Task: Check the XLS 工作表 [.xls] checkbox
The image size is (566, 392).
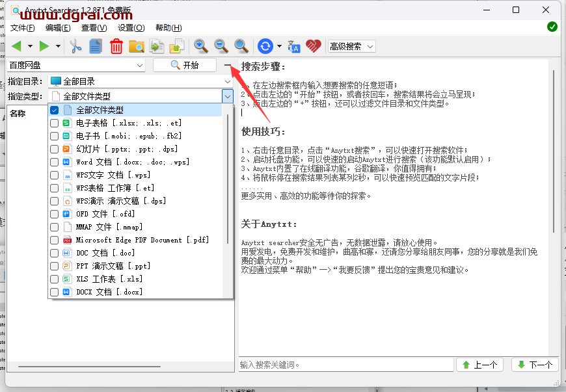Action: (x=55, y=279)
